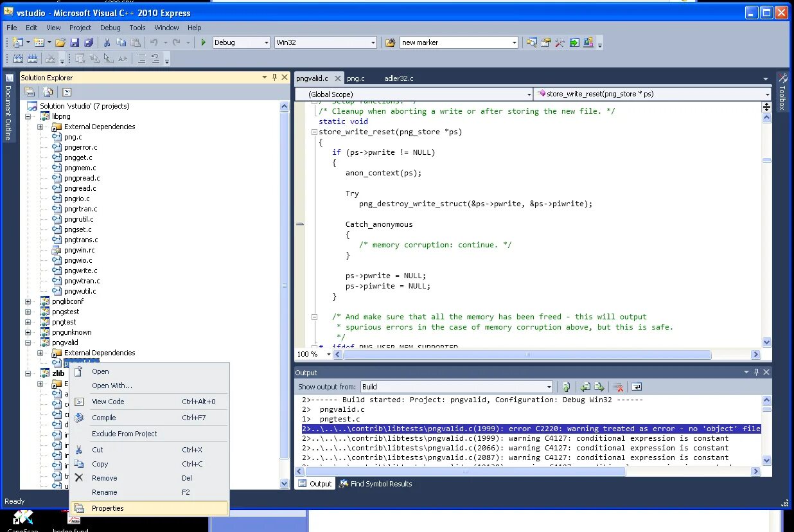This screenshot has height=532, width=794.
Task: Expand the pnglibconf project node
Action: (28, 301)
